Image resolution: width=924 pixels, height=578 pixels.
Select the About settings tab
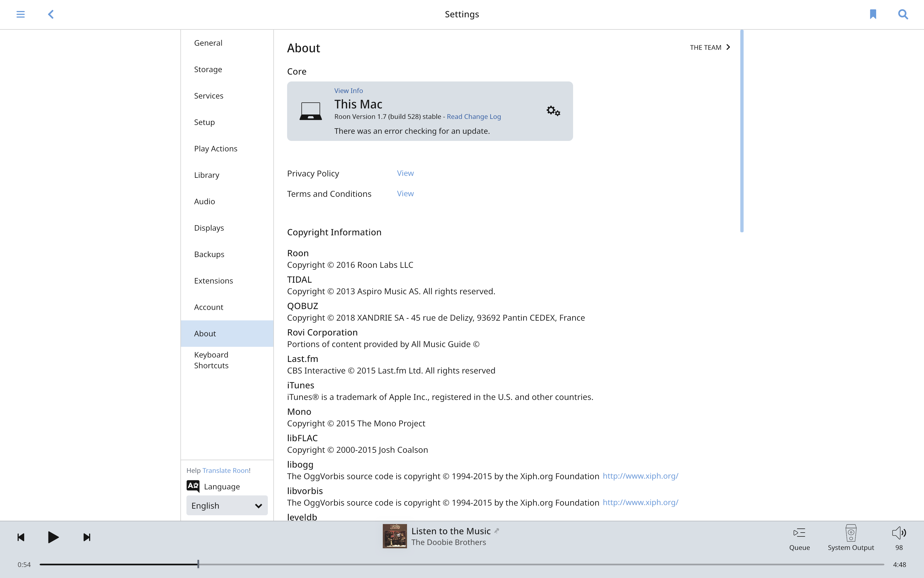[x=227, y=333]
